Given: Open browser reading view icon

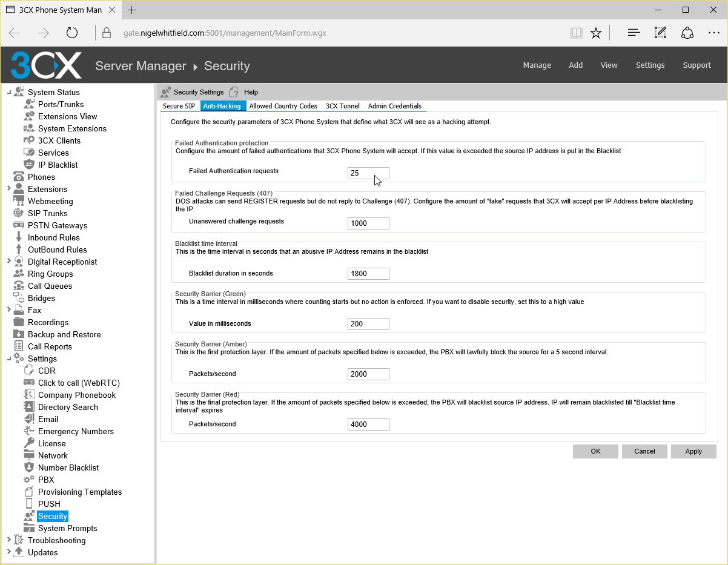Looking at the screenshot, I should 577,33.
